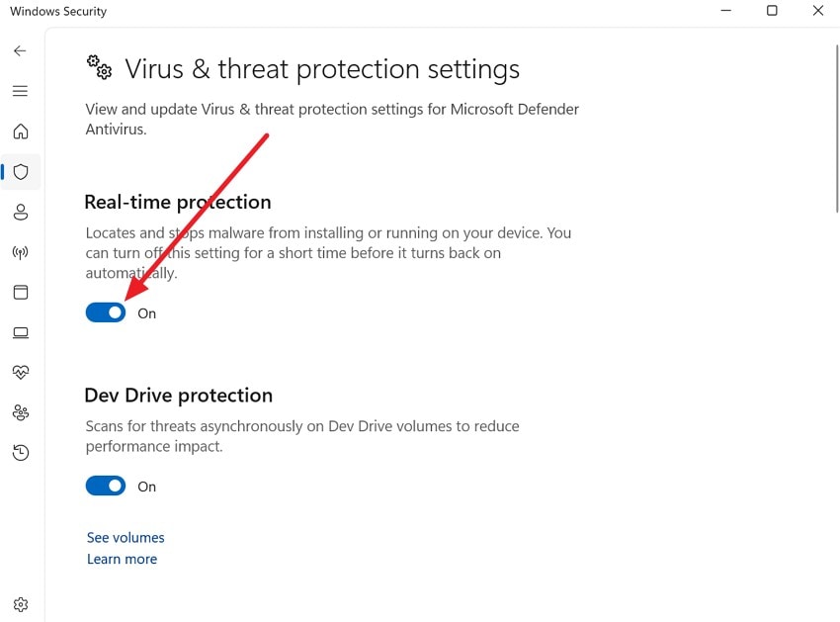Maximize the Windows Security window
This screenshot has height=622, width=840.
coord(772,11)
